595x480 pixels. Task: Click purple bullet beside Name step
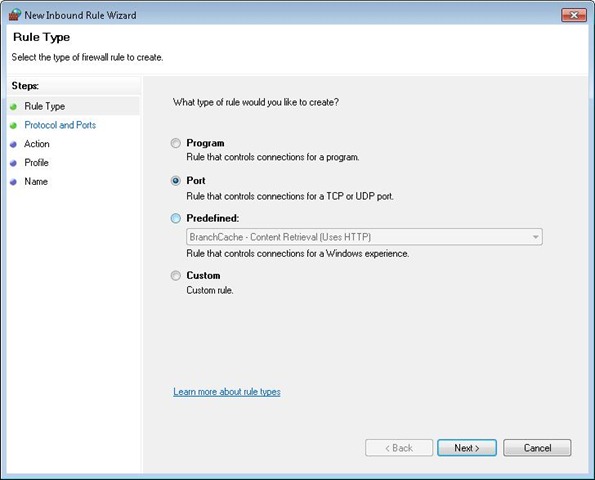pyautogui.click(x=14, y=182)
